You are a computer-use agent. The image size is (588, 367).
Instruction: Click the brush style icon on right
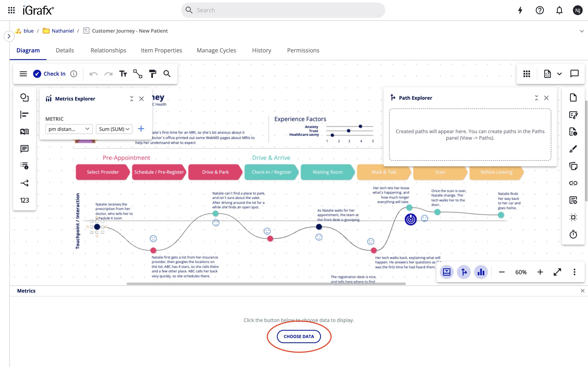[x=573, y=149]
